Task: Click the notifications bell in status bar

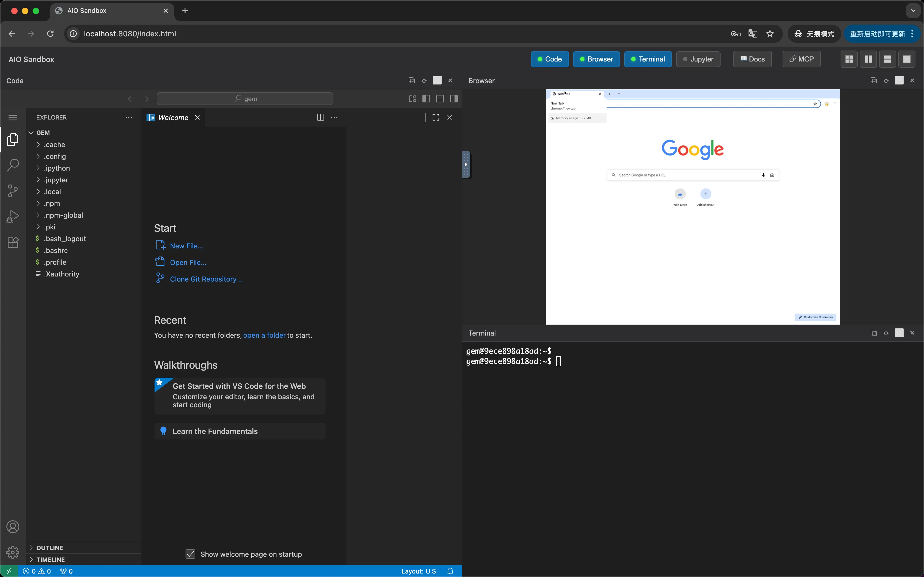Action: [x=450, y=571]
